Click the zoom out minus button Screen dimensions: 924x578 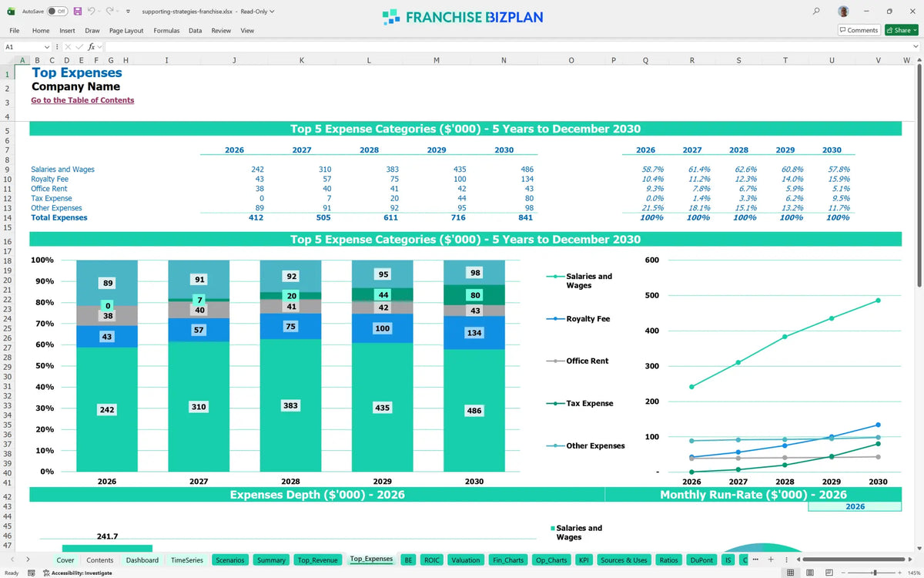click(845, 573)
